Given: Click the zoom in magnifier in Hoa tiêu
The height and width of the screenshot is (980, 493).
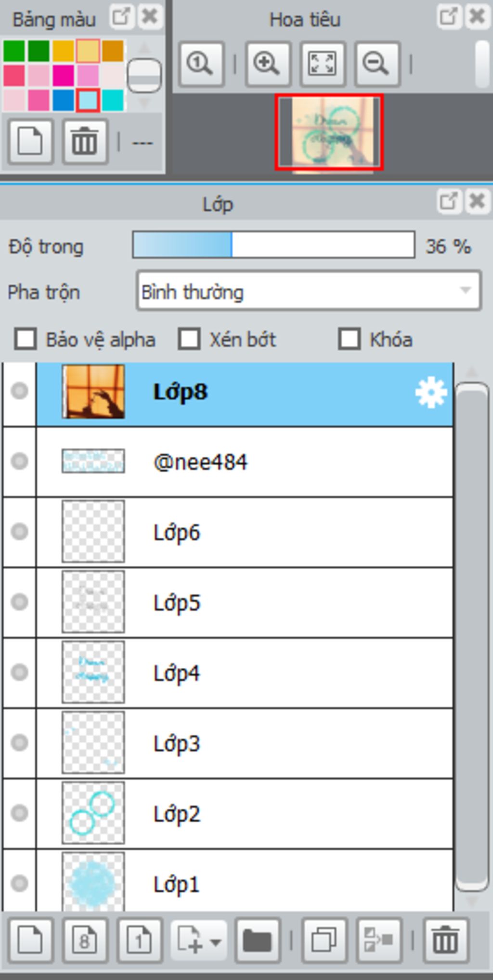Looking at the screenshot, I should [x=268, y=64].
